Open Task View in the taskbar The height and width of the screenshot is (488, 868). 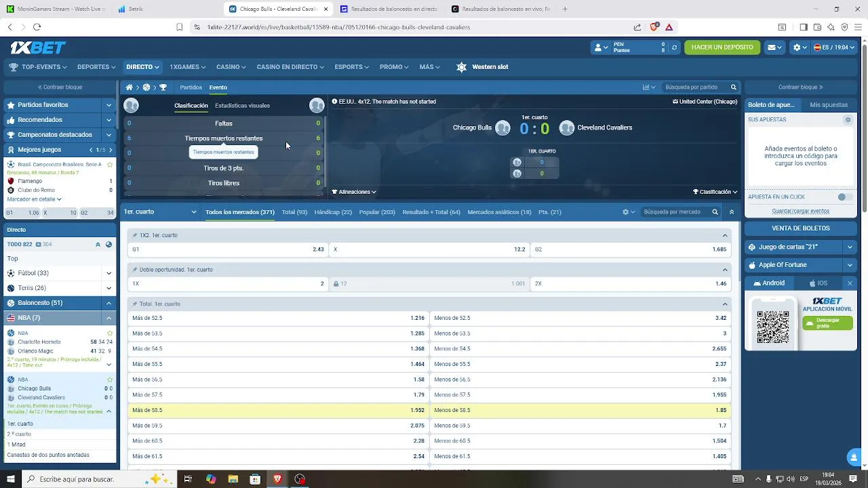click(188, 479)
